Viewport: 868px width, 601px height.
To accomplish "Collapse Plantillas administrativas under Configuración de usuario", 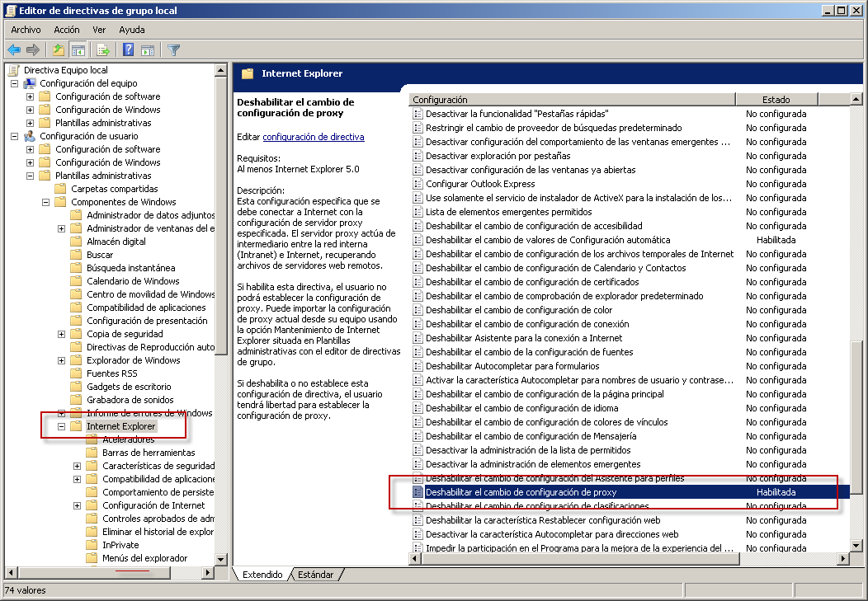I will tap(30, 176).
